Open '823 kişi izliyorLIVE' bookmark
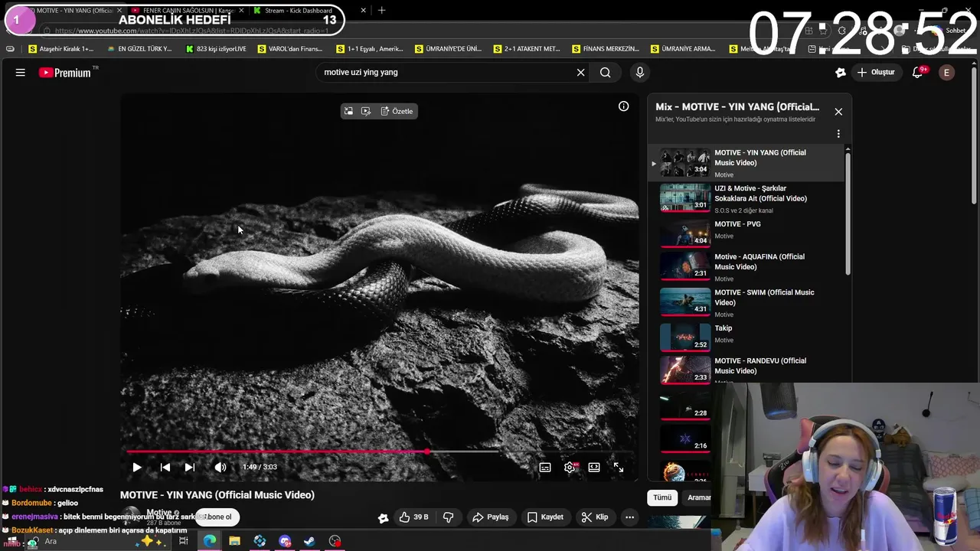The height and width of the screenshot is (551, 980). tap(216, 49)
